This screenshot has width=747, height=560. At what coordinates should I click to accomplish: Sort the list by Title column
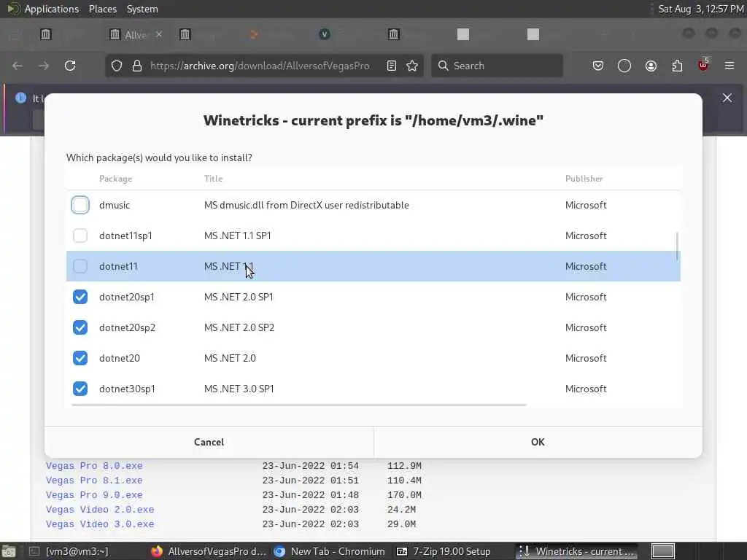click(x=214, y=179)
